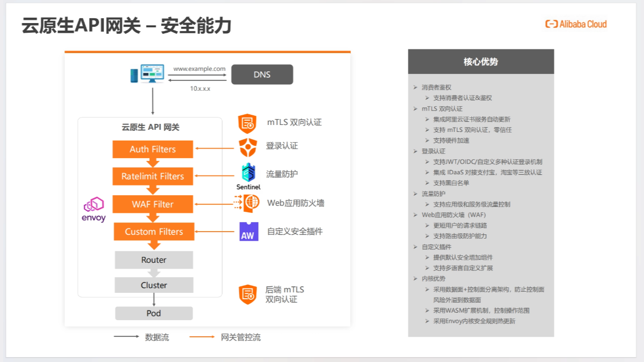This screenshot has height=362, width=644.
Task: Select the WAF Filter block
Action: 152,204
